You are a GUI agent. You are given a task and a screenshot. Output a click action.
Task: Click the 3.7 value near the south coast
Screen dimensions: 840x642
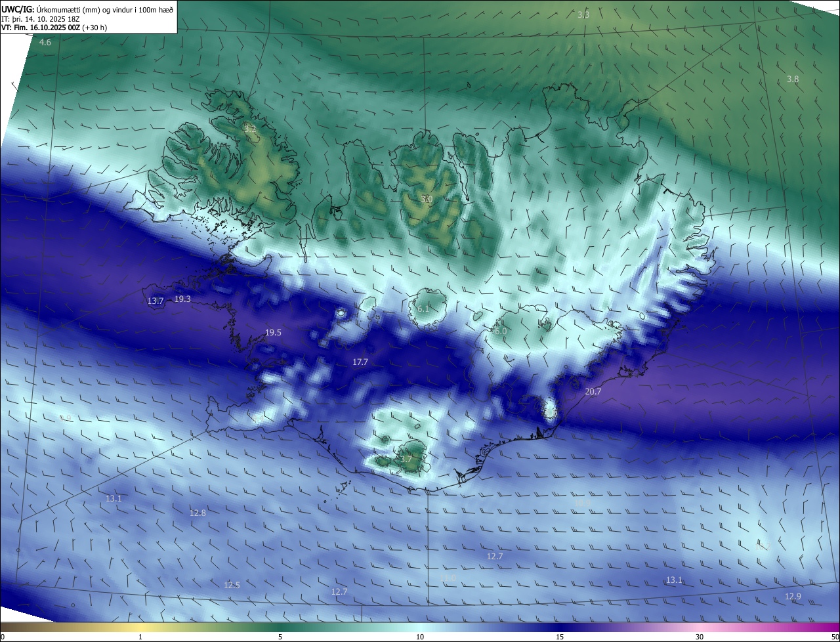click(x=406, y=459)
